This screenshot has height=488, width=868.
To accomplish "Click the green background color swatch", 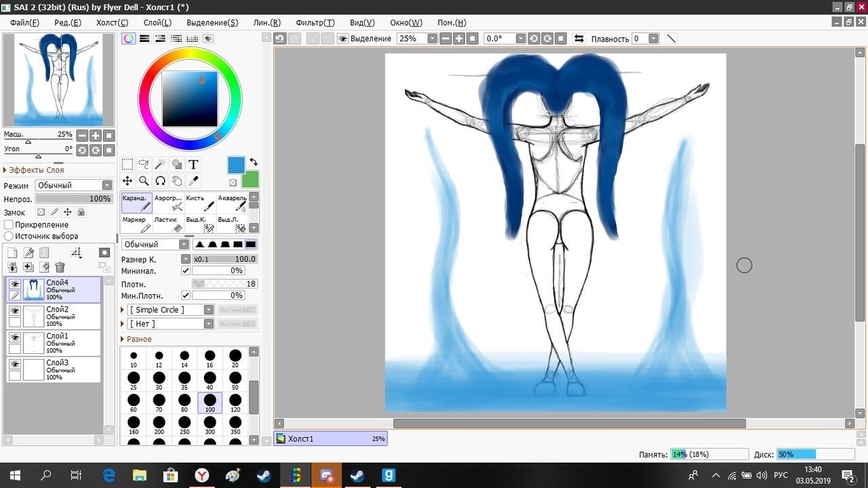I will [x=250, y=180].
